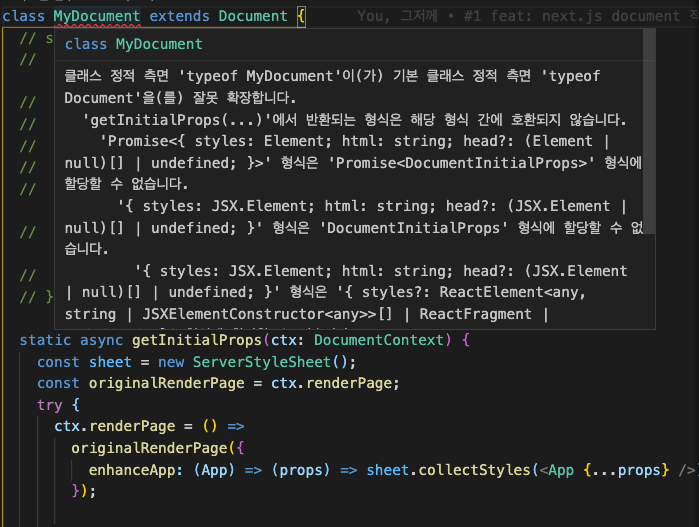The height and width of the screenshot is (527, 699).
Task: Click 'sheet.collectStyles' method call
Action: point(448,470)
